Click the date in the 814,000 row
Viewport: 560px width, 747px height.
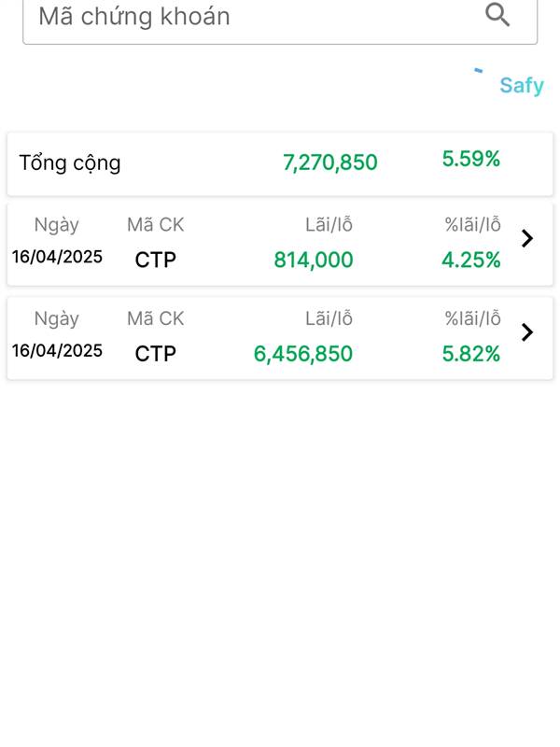pos(57,257)
